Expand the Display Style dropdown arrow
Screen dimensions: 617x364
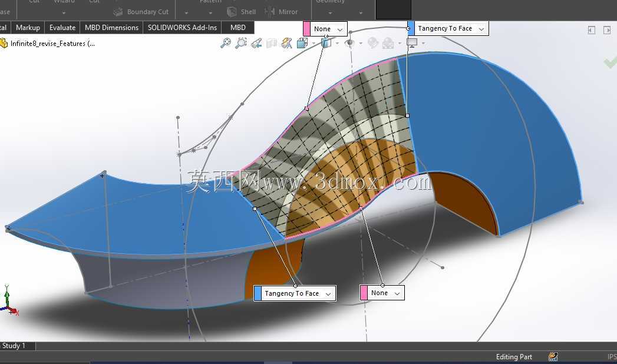(338, 44)
